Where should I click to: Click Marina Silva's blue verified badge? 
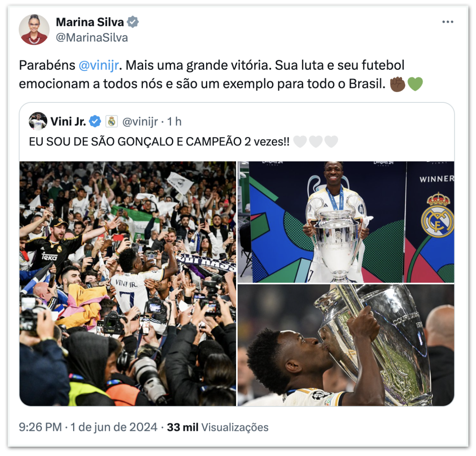133,22
